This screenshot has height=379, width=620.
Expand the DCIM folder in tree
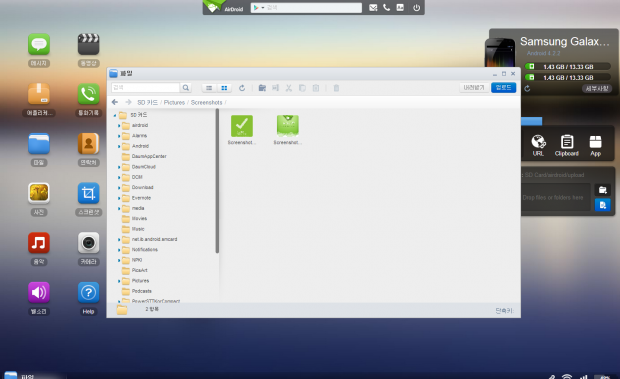[119, 177]
